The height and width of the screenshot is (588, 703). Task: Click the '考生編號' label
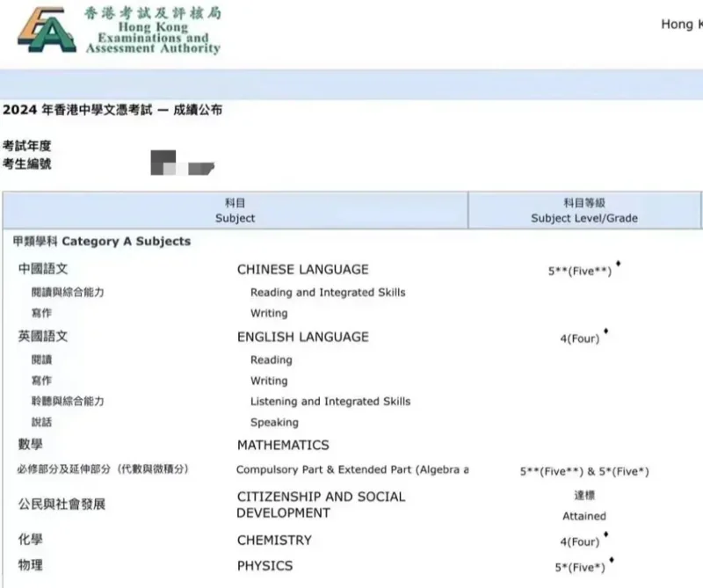[27, 163]
